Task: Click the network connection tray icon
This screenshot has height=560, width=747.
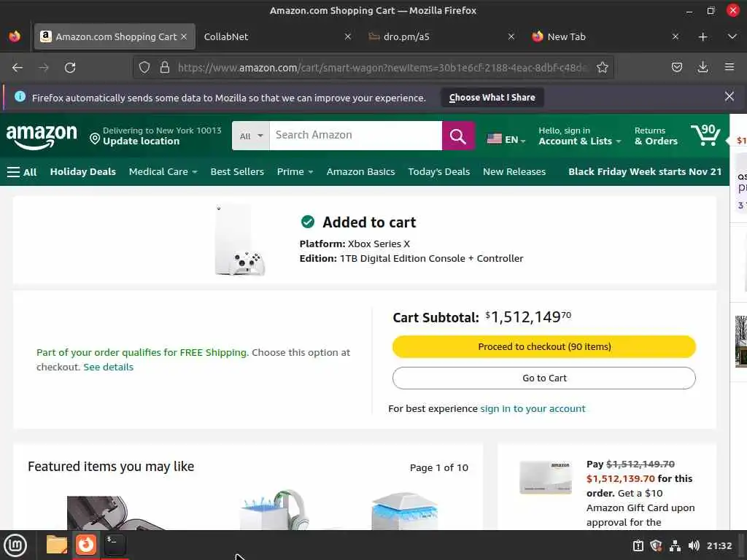Action: (x=675, y=545)
